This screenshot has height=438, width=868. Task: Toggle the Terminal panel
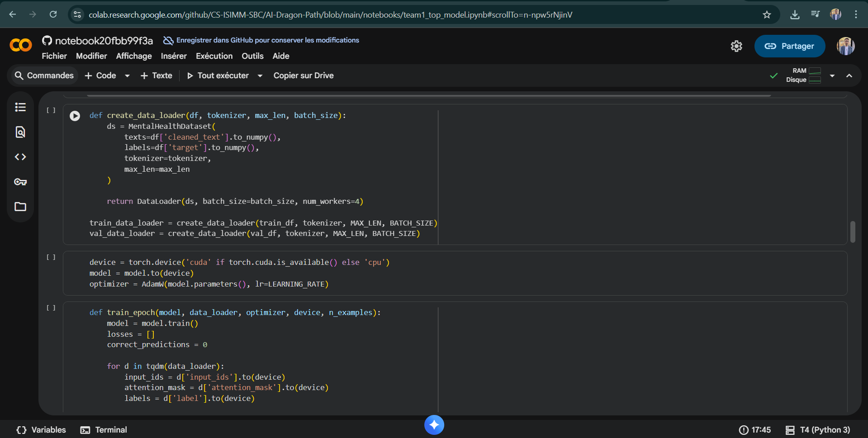104,430
